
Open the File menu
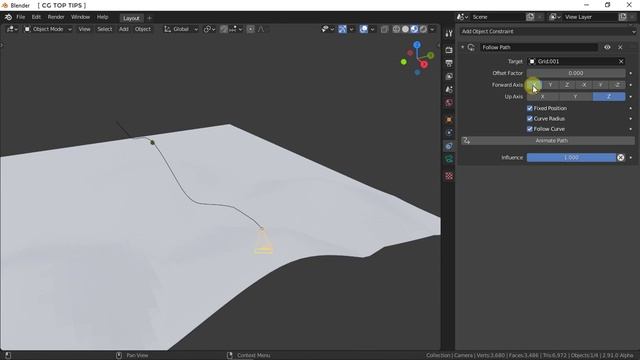pyautogui.click(x=20, y=17)
